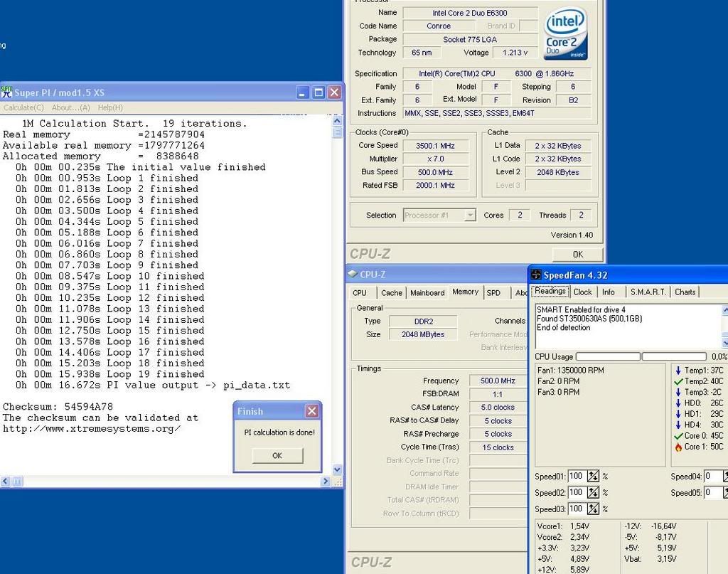Minimize the Super PI window
The image size is (728, 574).
pyautogui.click(x=302, y=92)
